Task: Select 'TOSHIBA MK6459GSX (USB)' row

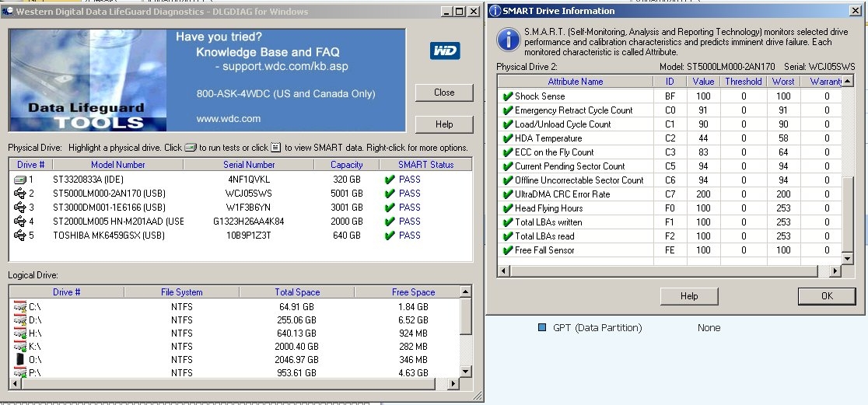Action: point(241,235)
